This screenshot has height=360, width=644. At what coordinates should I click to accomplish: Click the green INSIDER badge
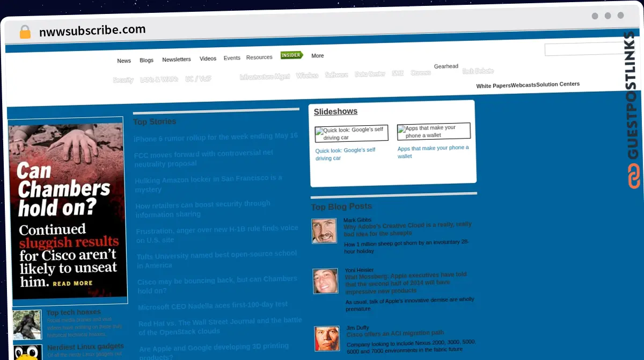click(x=291, y=55)
